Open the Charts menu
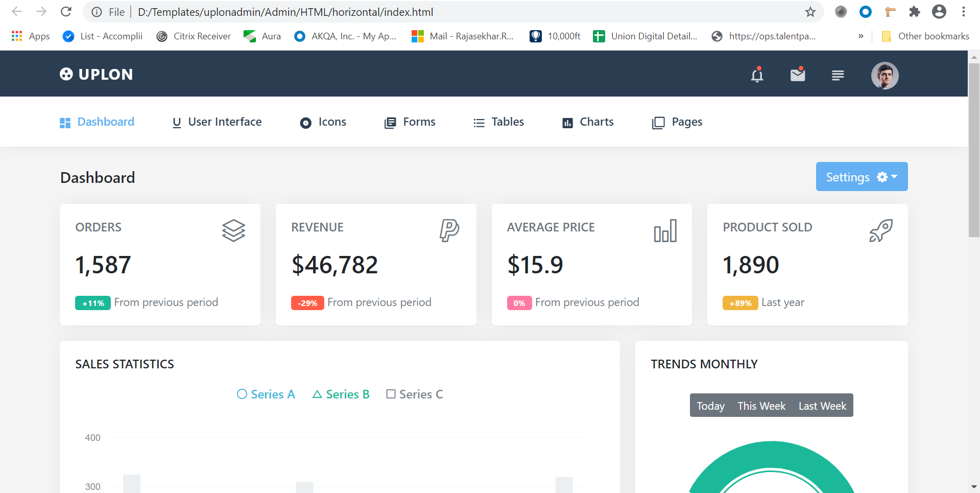The height and width of the screenshot is (493, 980). point(588,122)
